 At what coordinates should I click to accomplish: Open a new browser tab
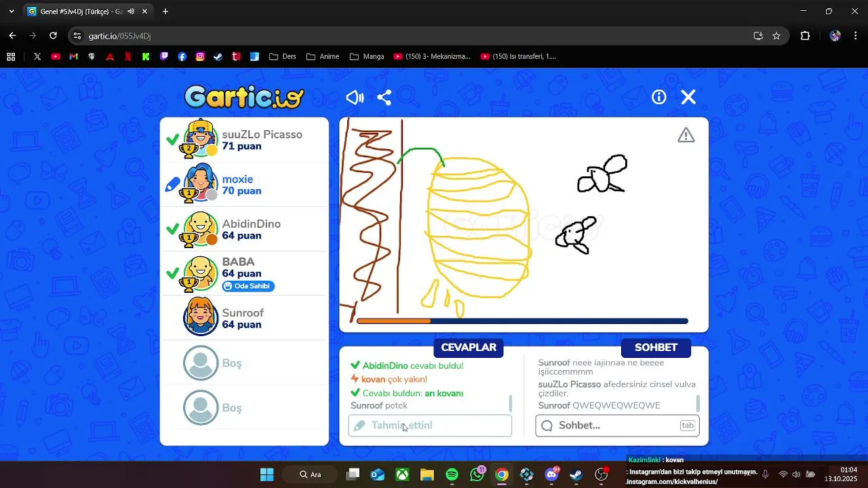tap(165, 12)
